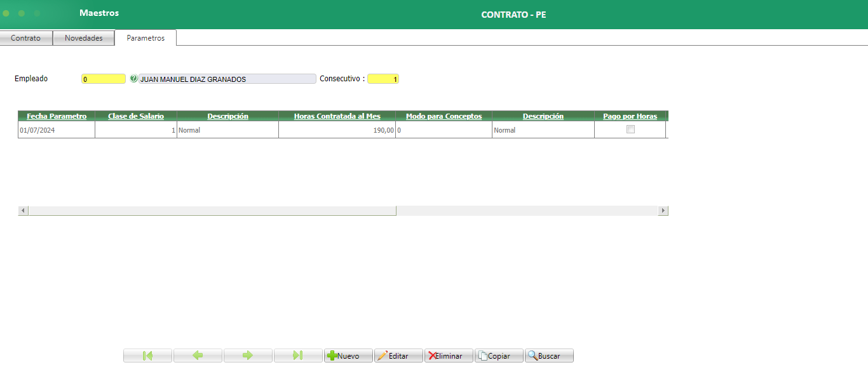Sort by Modo para Conceptos column

[x=444, y=116]
